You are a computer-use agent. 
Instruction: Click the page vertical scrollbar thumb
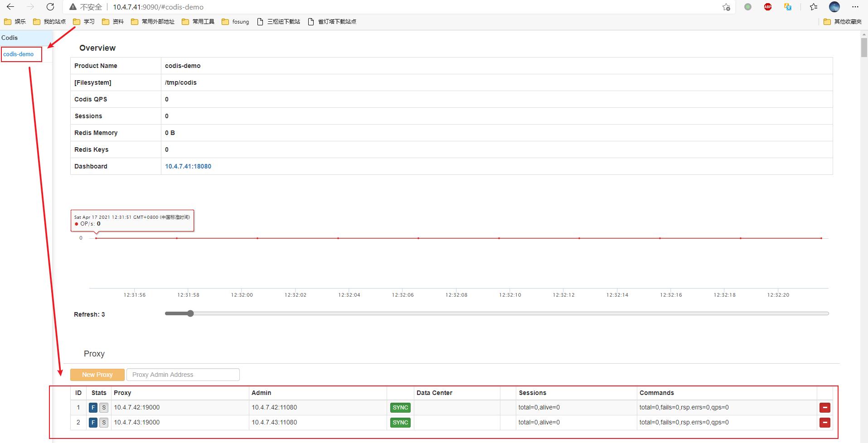pos(864,47)
